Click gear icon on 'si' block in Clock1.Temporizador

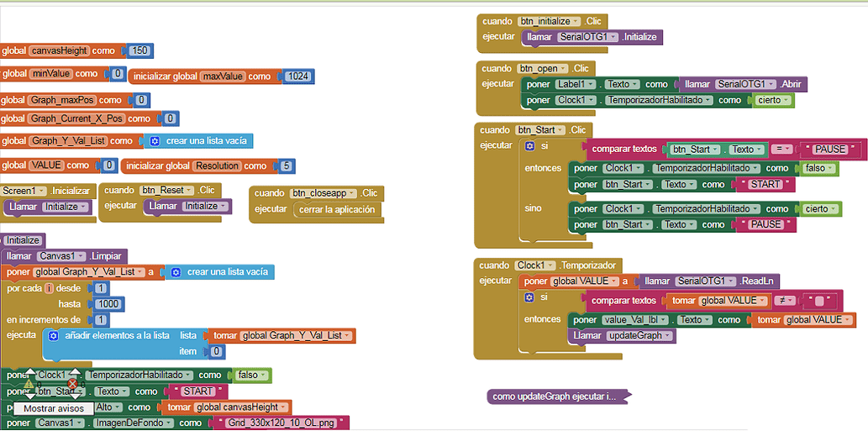[x=529, y=297]
